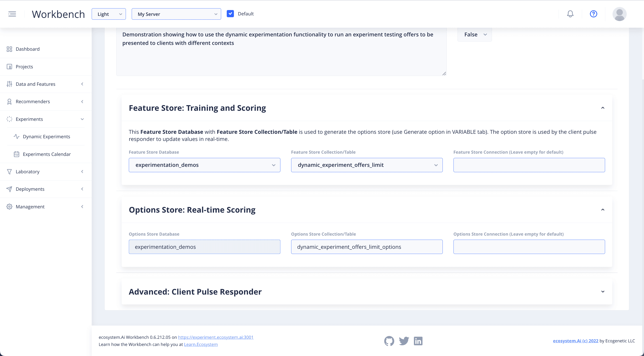
Task: Click the Dynamic Experiments waveform icon
Action: tap(17, 136)
